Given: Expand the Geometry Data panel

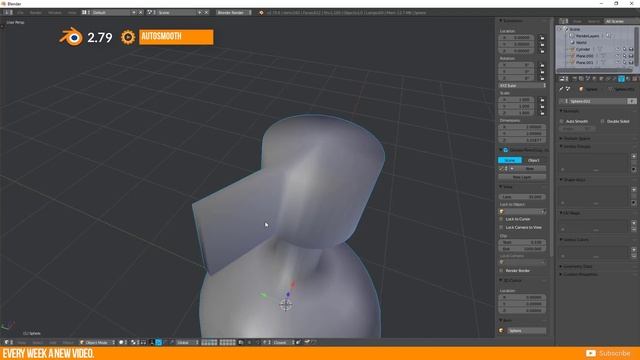Looking at the screenshot, I should (x=578, y=266).
